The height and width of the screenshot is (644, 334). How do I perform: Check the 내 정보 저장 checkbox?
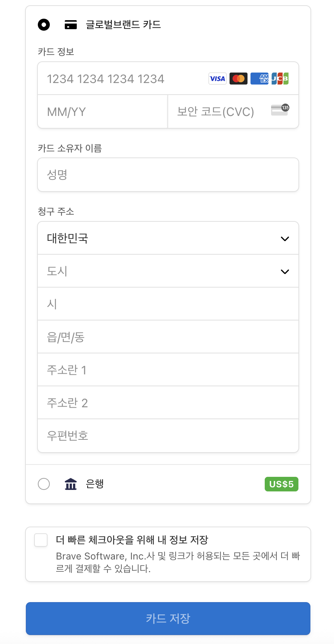pyautogui.click(x=41, y=540)
